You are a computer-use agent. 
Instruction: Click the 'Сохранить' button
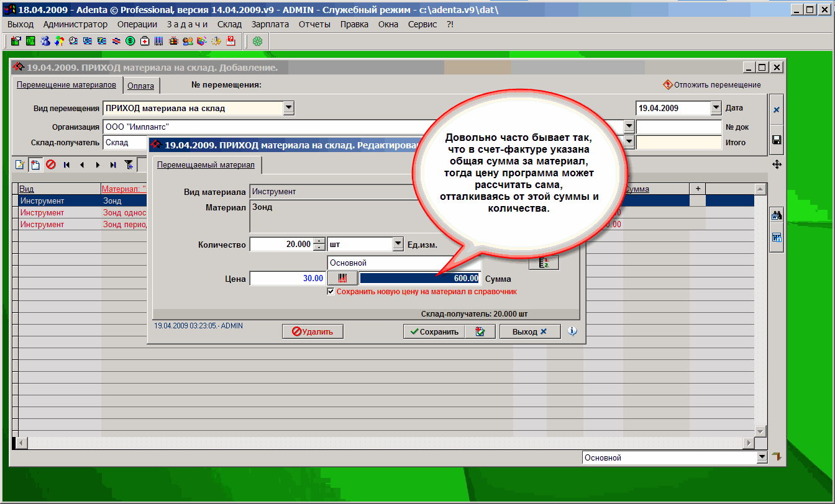click(x=433, y=331)
